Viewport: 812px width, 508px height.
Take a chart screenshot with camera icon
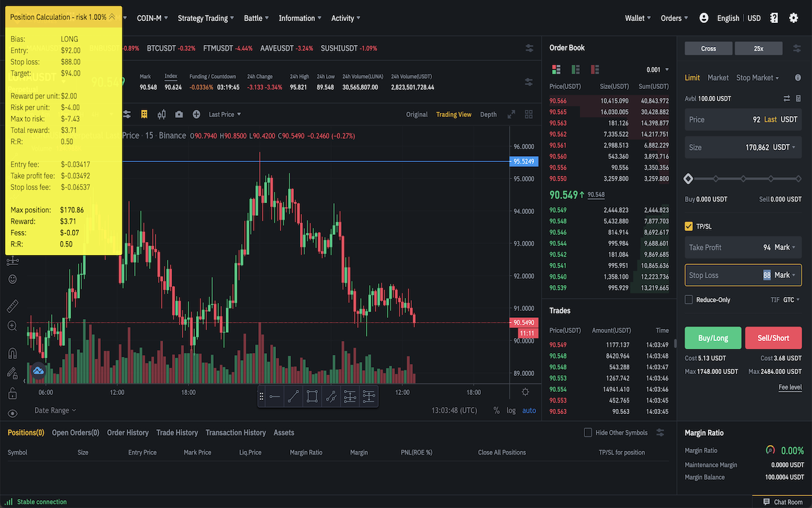click(x=179, y=114)
